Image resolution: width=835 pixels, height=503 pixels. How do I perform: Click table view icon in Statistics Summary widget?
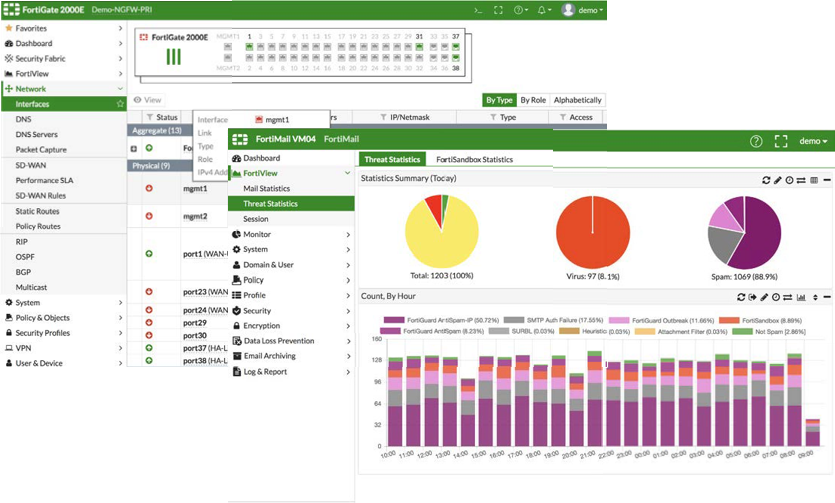point(814,180)
